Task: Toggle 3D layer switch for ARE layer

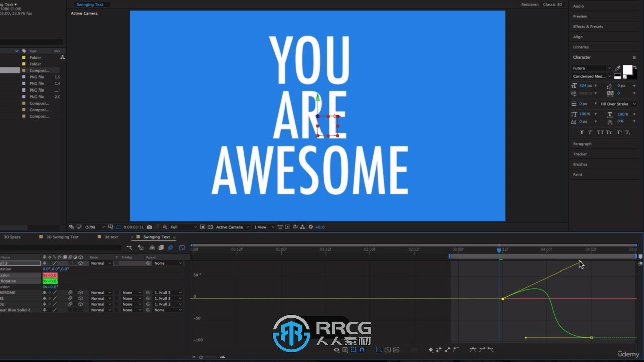Action: click(x=80, y=298)
